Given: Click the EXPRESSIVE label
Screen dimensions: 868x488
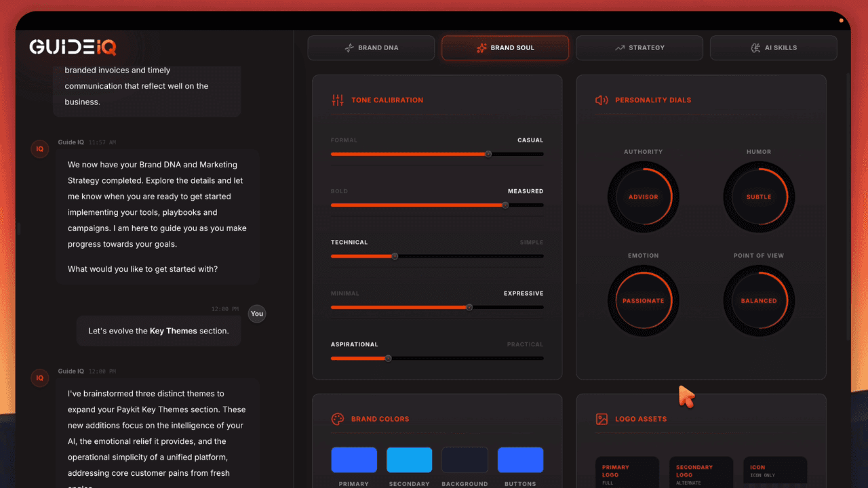Looking at the screenshot, I should [x=524, y=293].
